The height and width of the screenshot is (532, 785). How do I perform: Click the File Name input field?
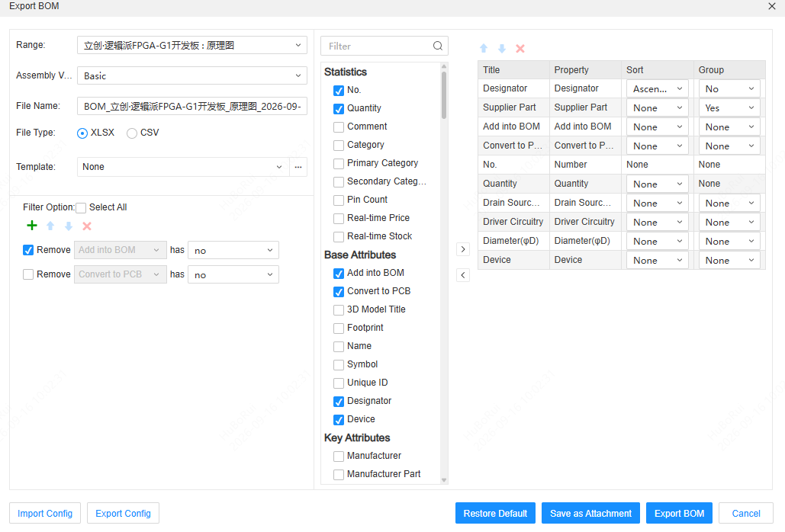pyautogui.click(x=192, y=106)
